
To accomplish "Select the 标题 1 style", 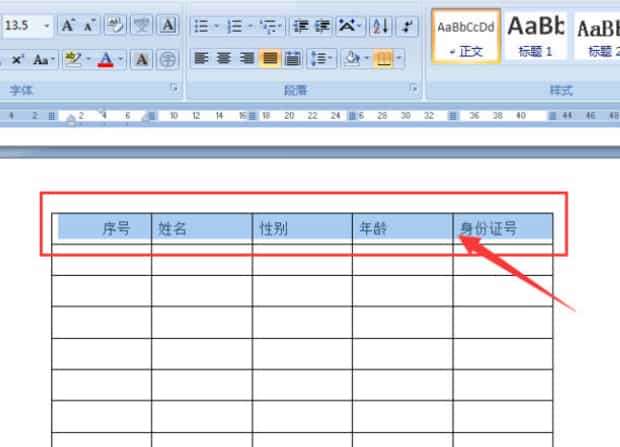I will coord(535,35).
